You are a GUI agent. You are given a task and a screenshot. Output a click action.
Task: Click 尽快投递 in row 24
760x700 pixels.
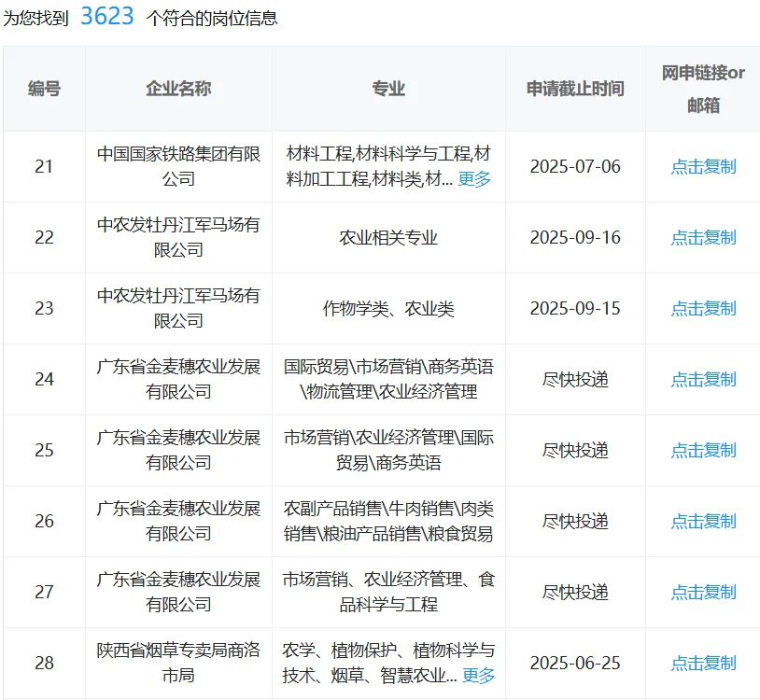(x=575, y=379)
